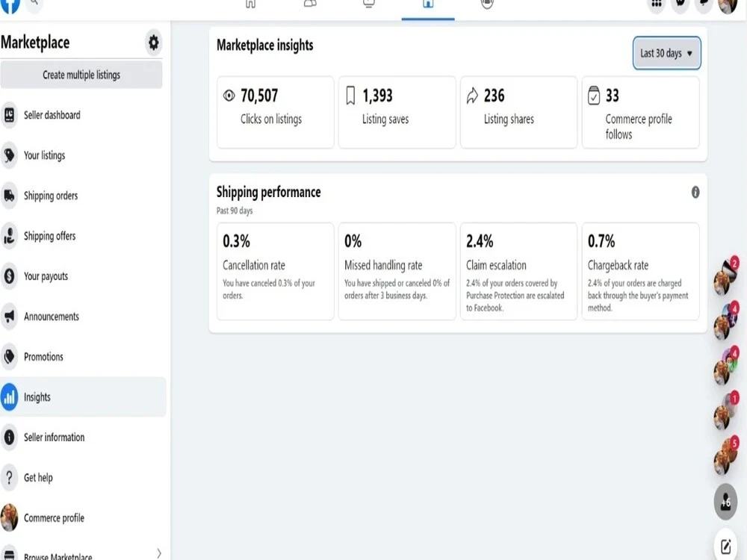The height and width of the screenshot is (560, 747).
Task: Open Seller dashboard icon
Action: (x=9, y=115)
